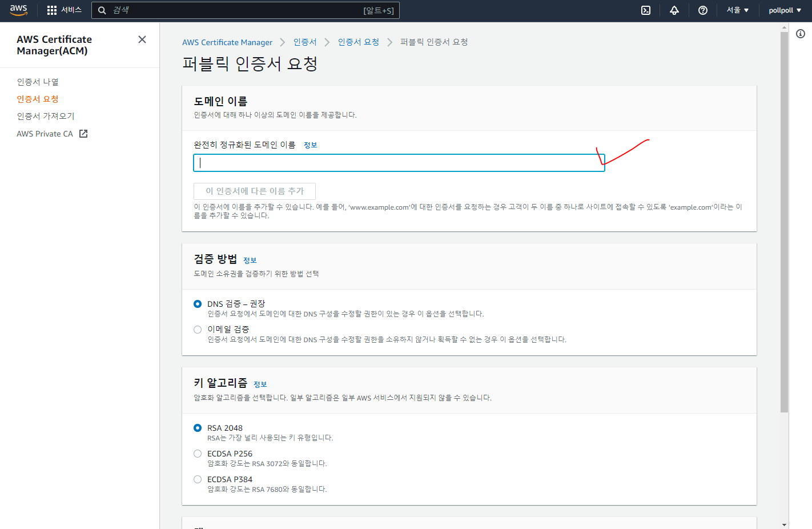Screen dimensions: 812x529
Task: Click the AWS logo home icon
Action: coord(18,10)
